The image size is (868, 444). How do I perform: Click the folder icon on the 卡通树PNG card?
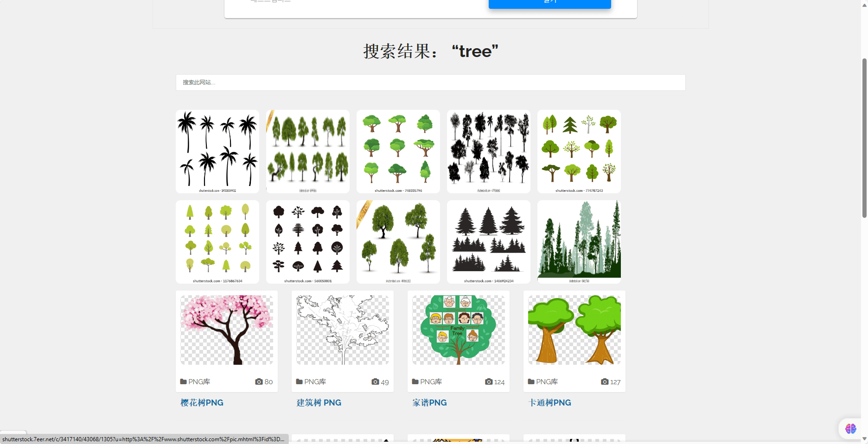click(531, 382)
